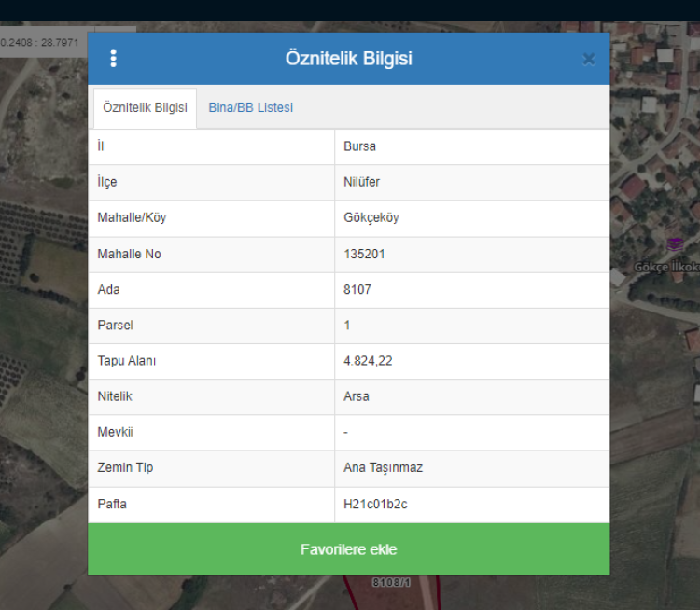Image resolution: width=700 pixels, height=610 pixels.
Task: Select the Bursa value in İl row
Action: (359, 146)
